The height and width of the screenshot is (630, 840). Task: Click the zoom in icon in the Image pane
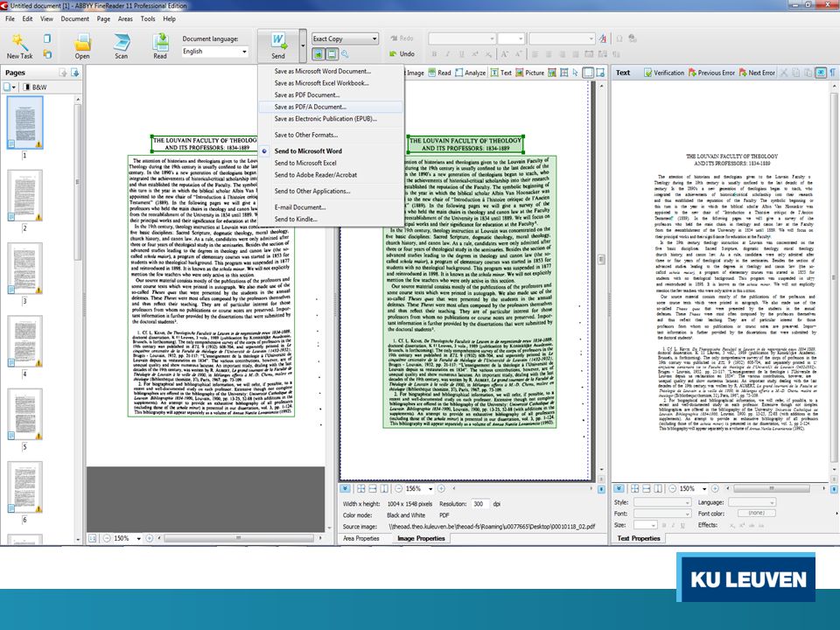tap(441, 488)
